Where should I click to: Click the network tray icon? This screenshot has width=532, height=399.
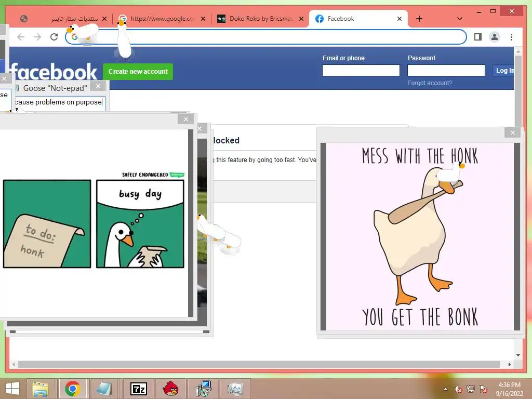tap(470, 389)
